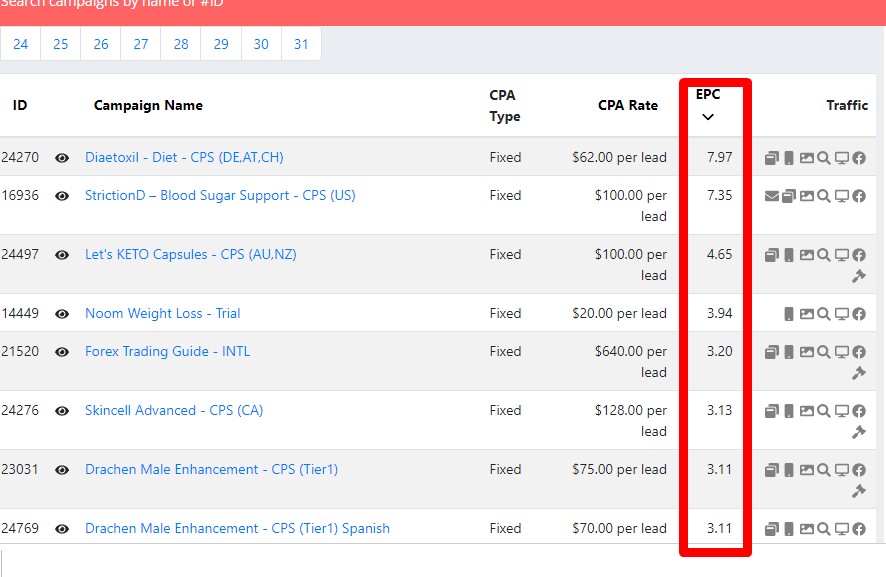Click search traffic icon in Diaetoxil row
886x577 pixels.
824,158
